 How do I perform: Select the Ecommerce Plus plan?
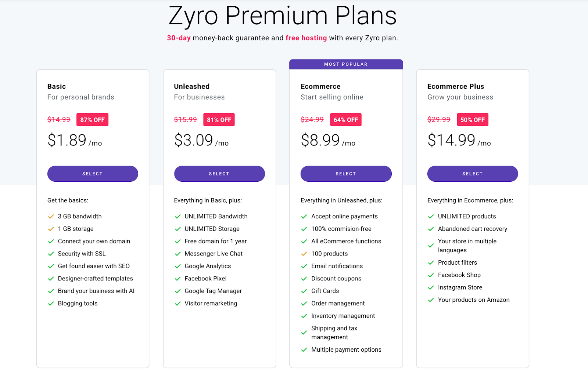click(472, 174)
